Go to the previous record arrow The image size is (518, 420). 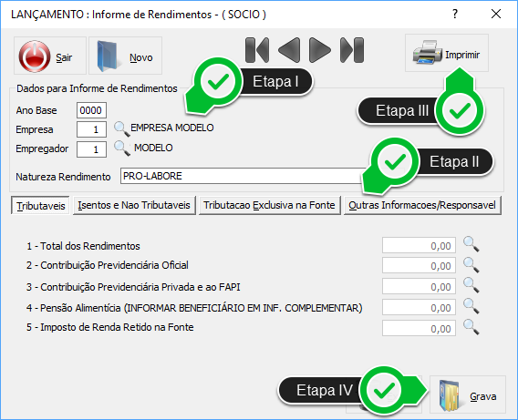coord(289,50)
